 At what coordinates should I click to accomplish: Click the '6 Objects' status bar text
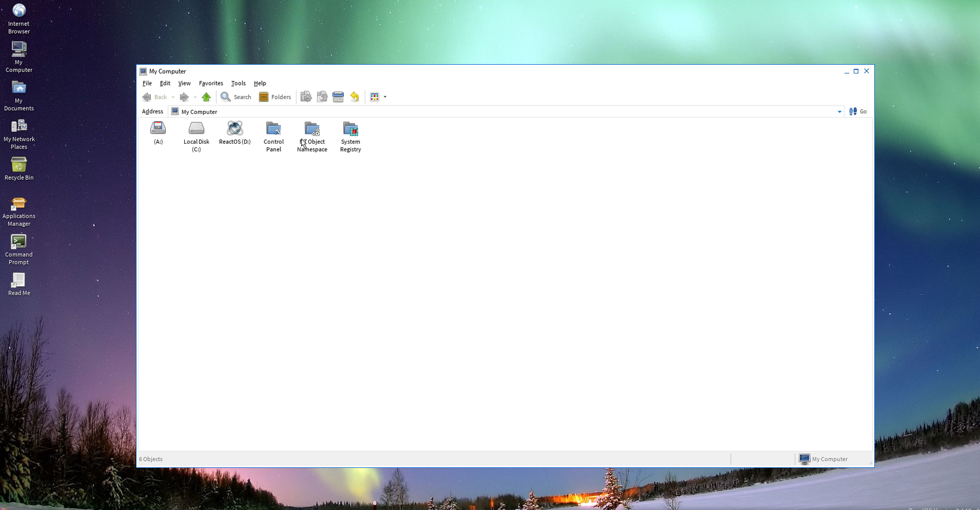coord(151,459)
